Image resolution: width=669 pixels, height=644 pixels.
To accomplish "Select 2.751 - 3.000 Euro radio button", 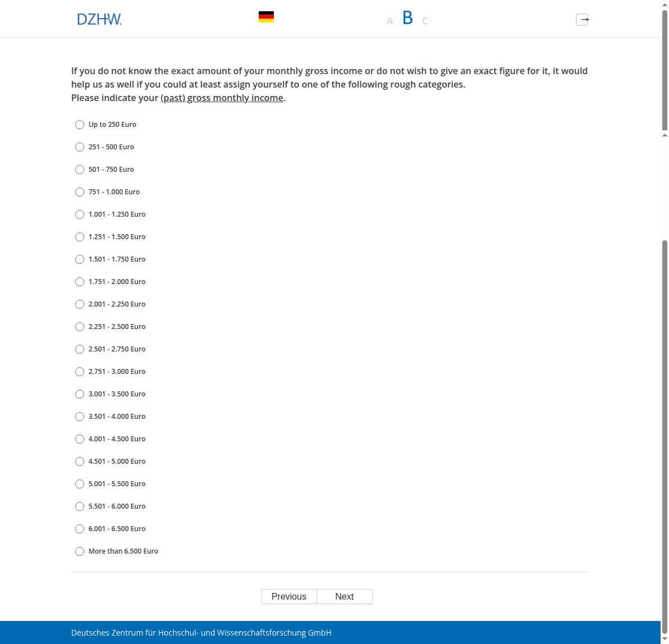I will (x=80, y=372).
